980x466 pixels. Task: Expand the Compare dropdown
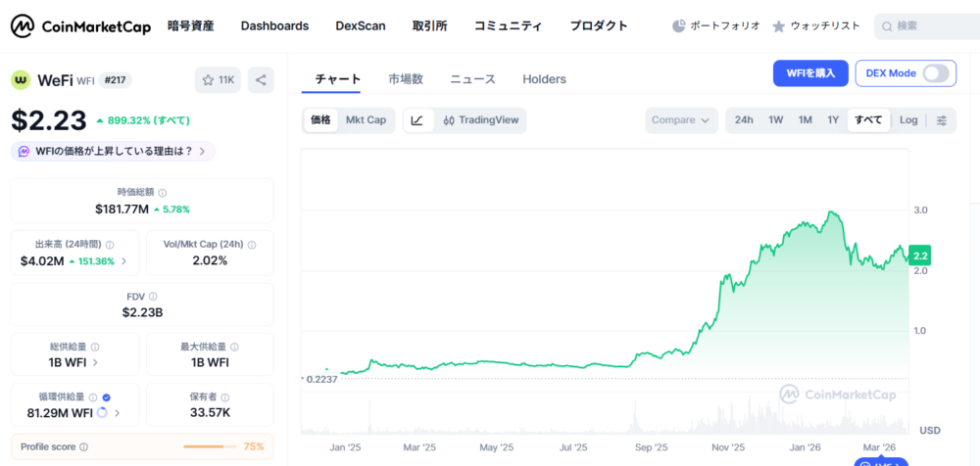[681, 120]
